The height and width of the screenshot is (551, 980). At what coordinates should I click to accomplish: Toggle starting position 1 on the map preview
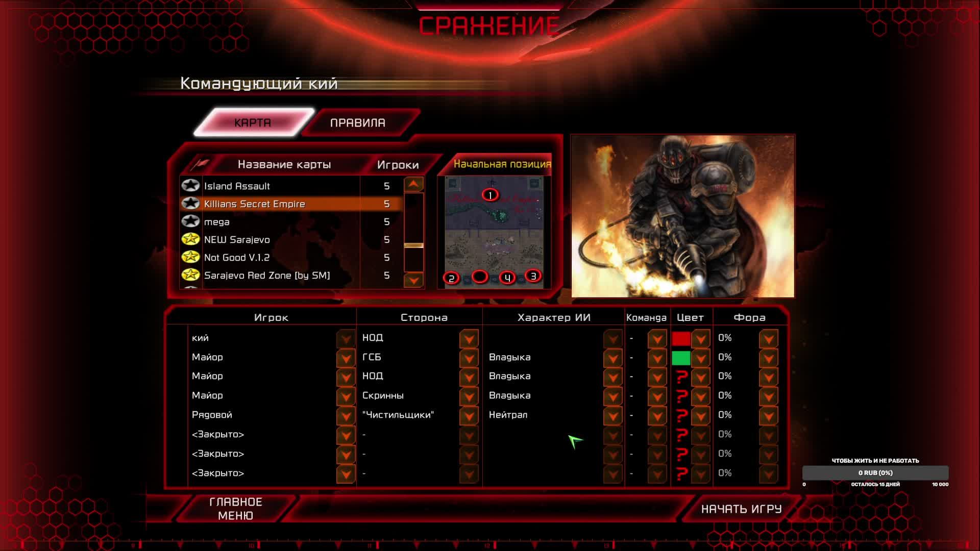490,195
